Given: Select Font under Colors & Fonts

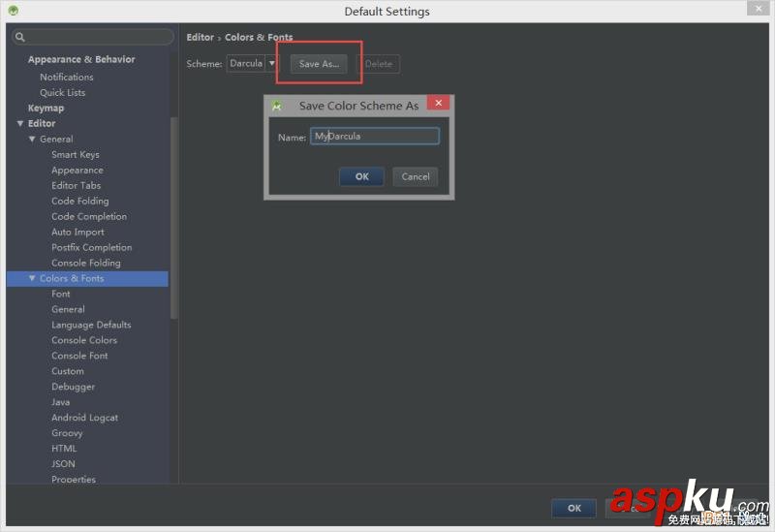Looking at the screenshot, I should point(61,294).
